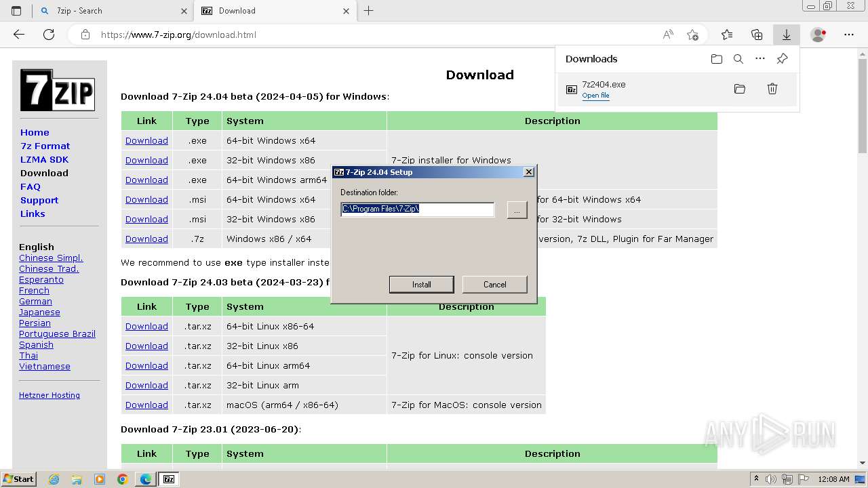The image size is (868, 488).
Task: View site information lock icon
Action: coord(85,35)
